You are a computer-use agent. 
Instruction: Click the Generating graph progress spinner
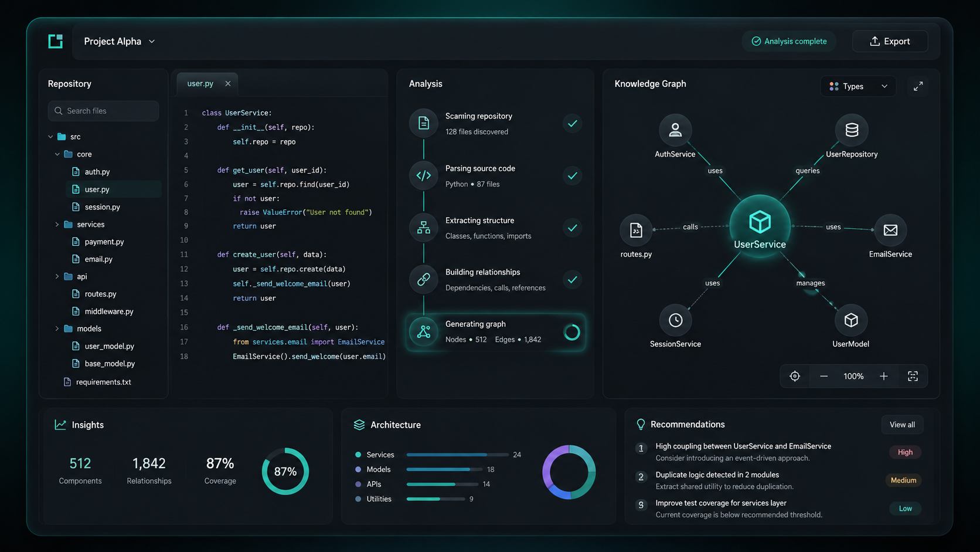coord(572,333)
